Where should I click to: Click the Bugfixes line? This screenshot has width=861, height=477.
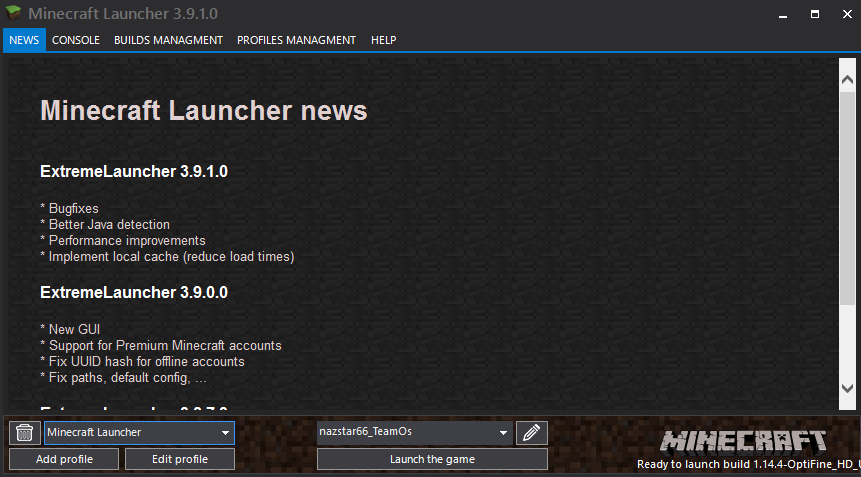point(69,209)
